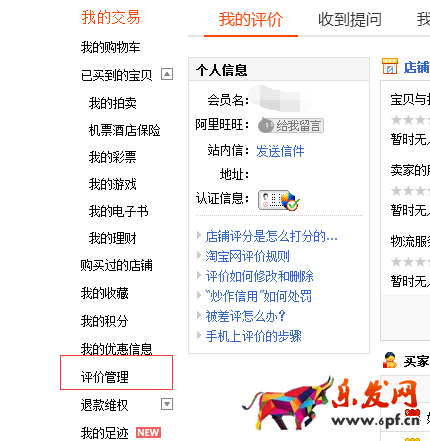
Task: Open the 淘宝网评价规则 help link
Action: pos(247,256)
